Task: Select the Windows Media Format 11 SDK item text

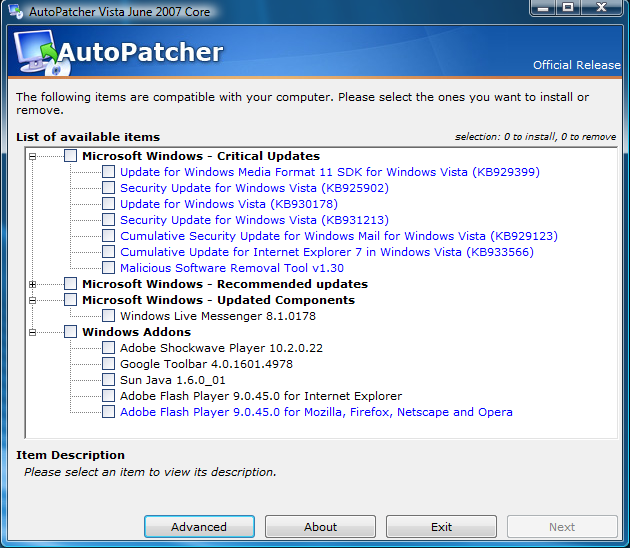Action: coord(330,172)
